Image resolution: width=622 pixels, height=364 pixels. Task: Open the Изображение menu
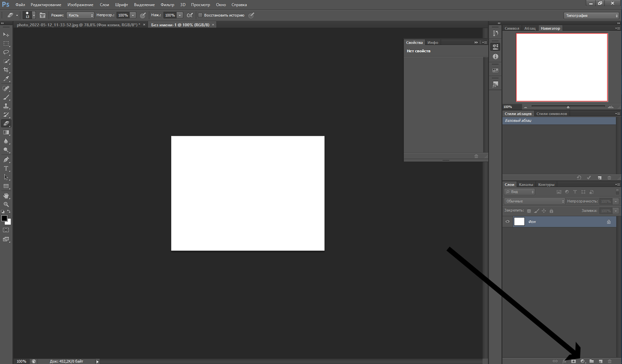point(80,5)
